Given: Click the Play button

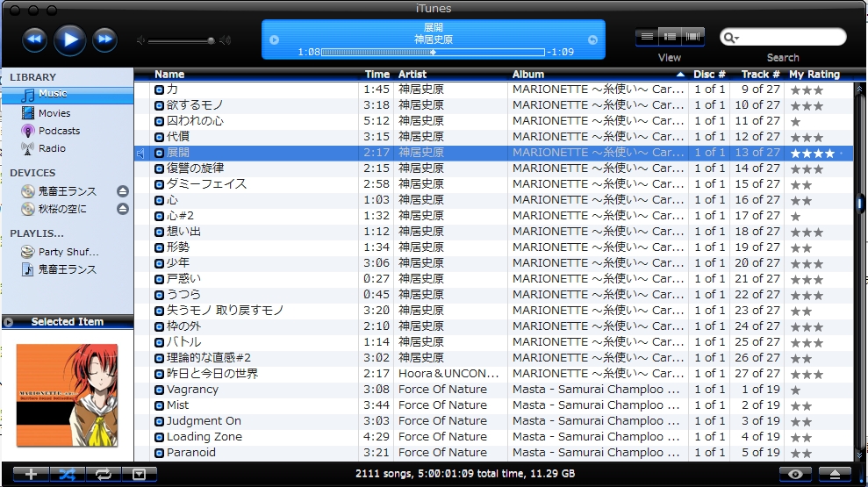Looking at the screenshot, I should click(x=69, y=39).
